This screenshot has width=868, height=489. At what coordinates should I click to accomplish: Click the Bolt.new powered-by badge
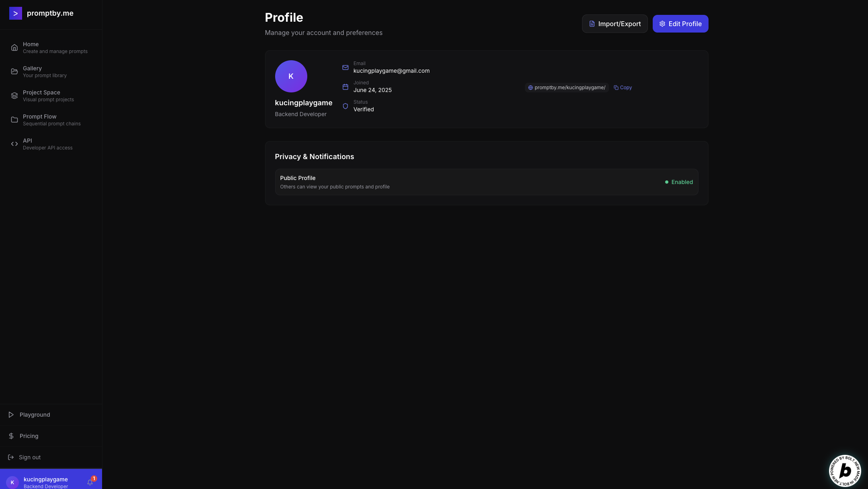click(x=845, y=471)
